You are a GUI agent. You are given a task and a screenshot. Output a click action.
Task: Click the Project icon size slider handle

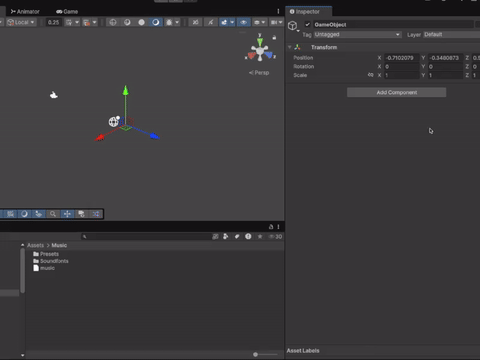[255, 354]
